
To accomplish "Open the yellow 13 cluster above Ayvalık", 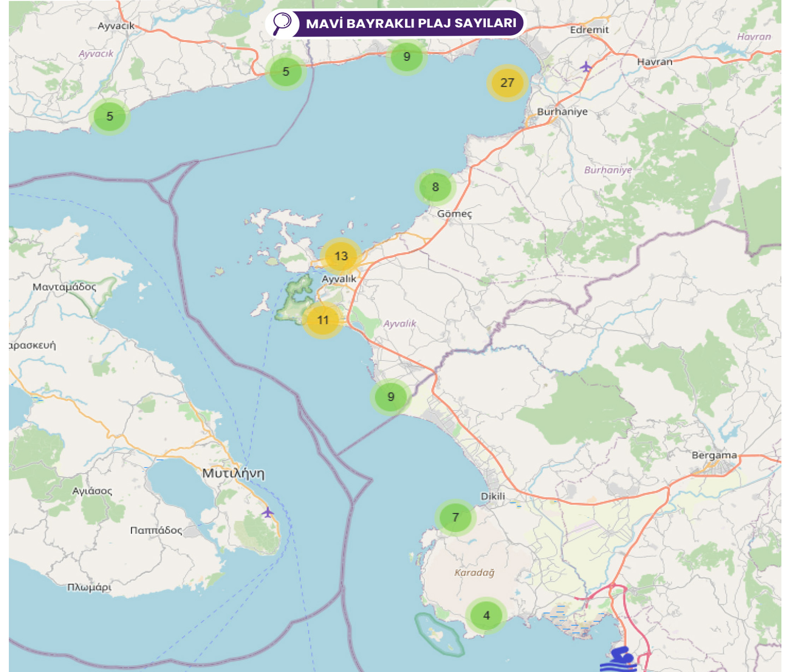I will [x=341, y=256].
